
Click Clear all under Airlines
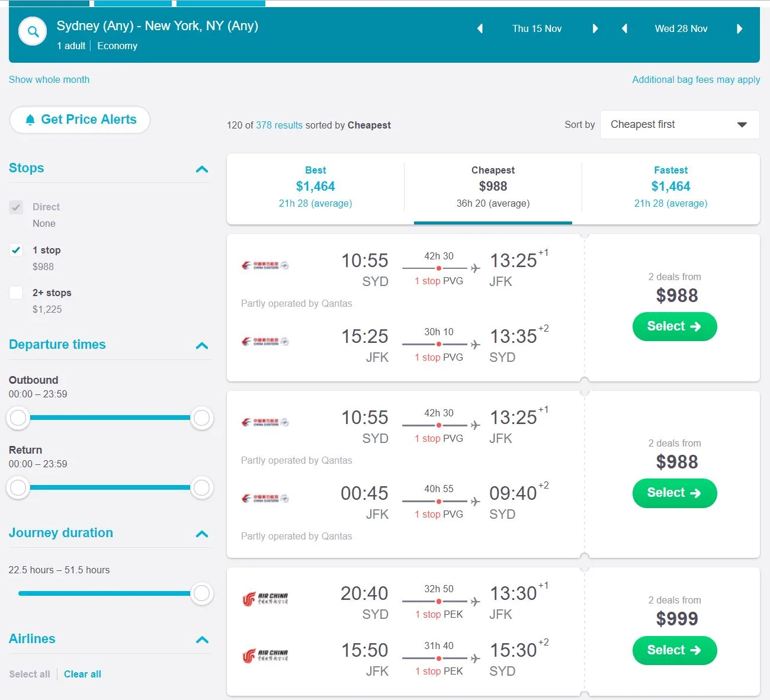point(82,674)
